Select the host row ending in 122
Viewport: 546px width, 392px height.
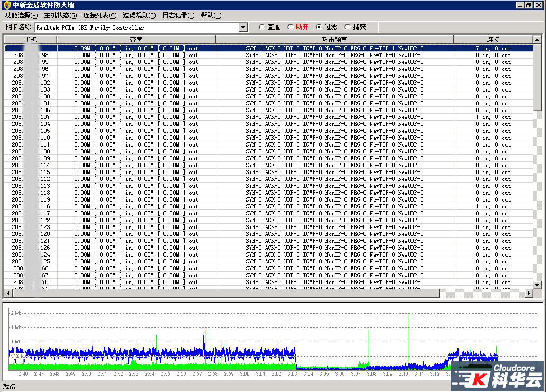[269, 221]
